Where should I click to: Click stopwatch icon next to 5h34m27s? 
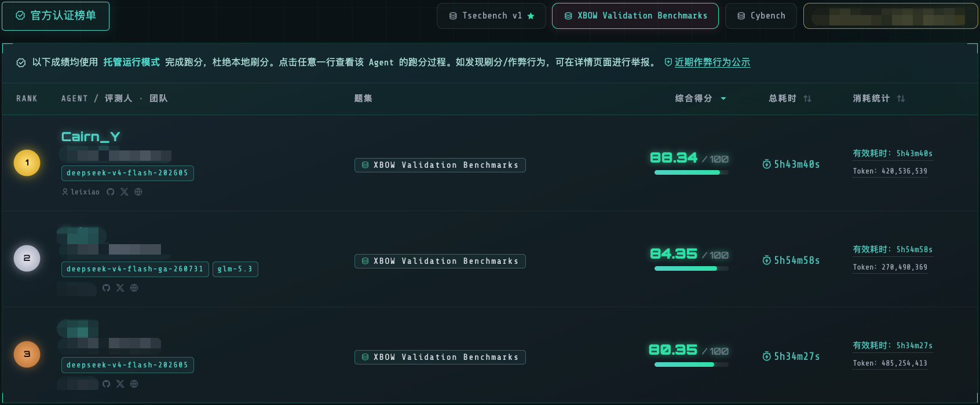(x=767, y=356)
